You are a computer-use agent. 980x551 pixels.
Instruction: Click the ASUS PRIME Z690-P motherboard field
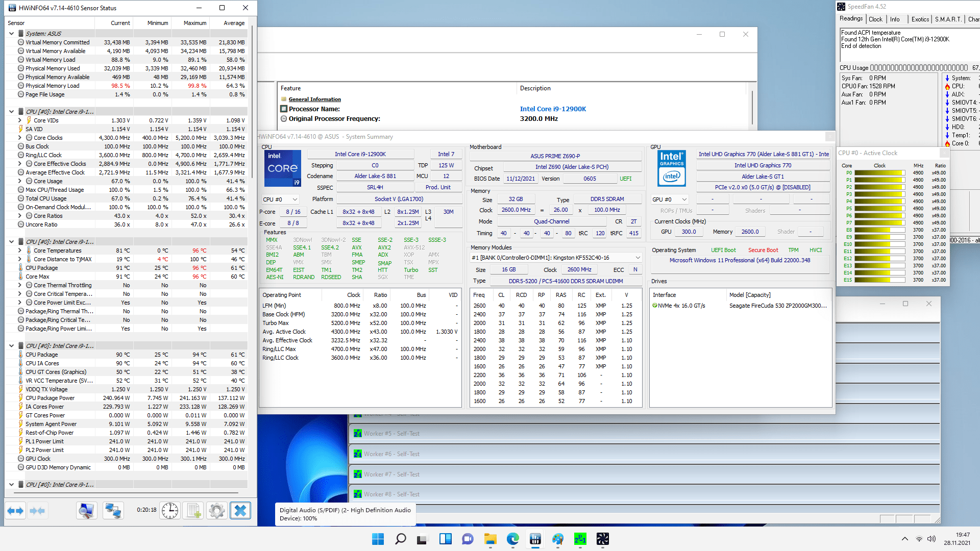tap(555, 156)
